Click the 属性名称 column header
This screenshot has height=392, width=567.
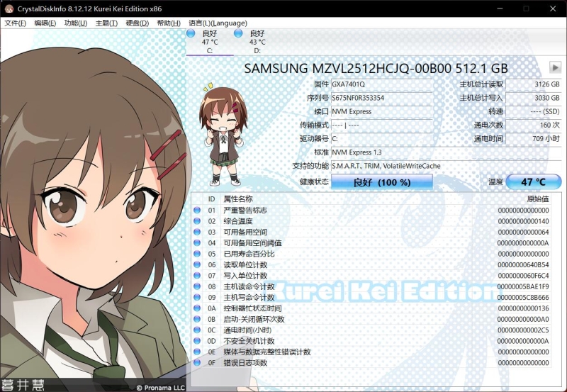pos(238,199)
